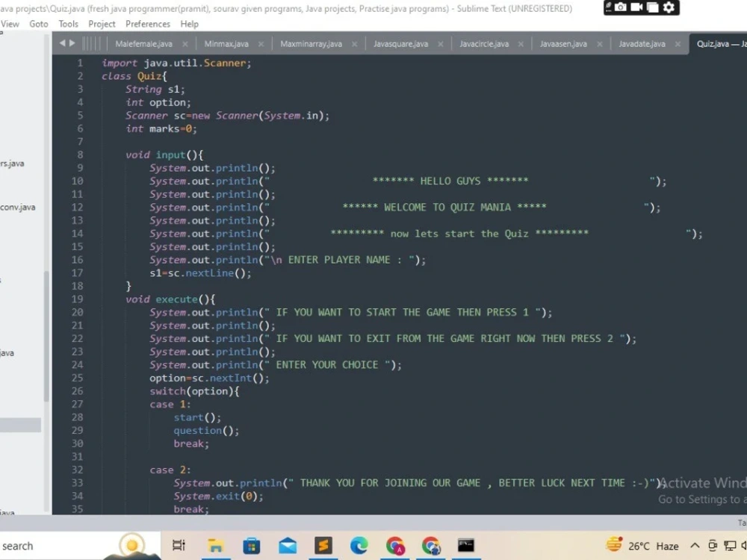Click the 'String s1;' declaration
Image resolution: width=747 pixels, height=560 pixels.
(x=155, y=89)
